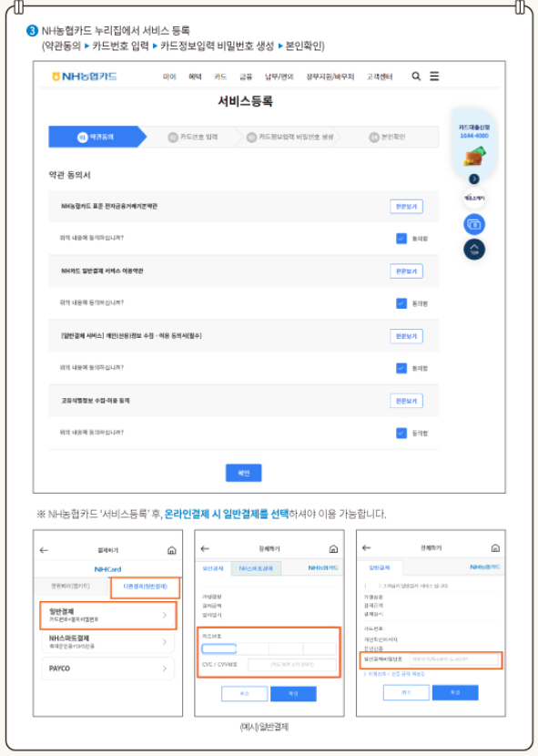Click blue 확인 in middle phone screen
538x756 pixels.
294,694
